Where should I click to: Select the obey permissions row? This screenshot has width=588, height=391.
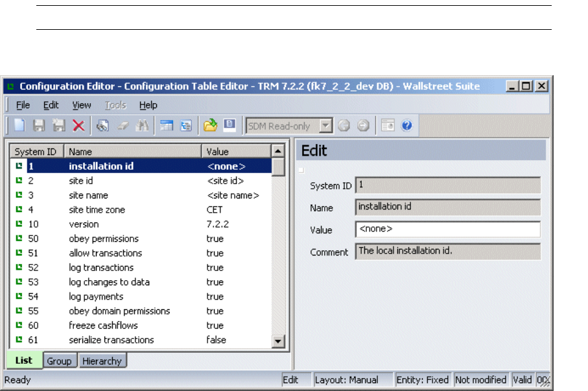141,238
